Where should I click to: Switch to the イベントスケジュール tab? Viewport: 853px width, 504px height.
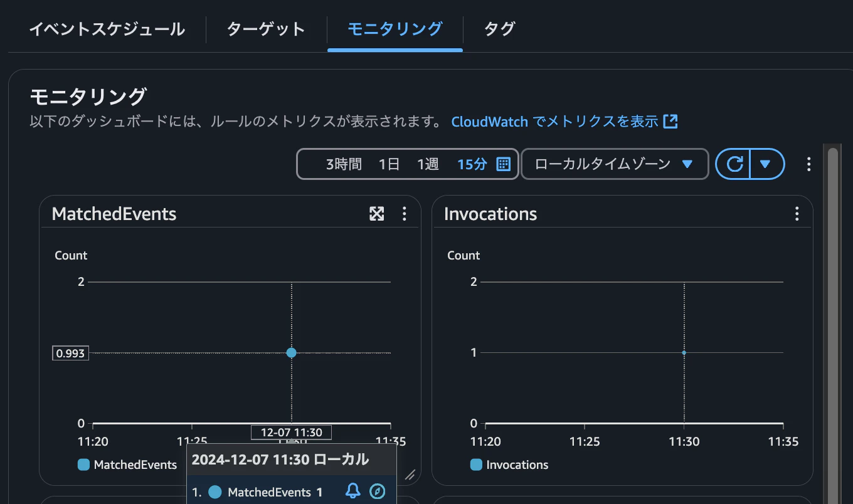(x=107, y=29)
